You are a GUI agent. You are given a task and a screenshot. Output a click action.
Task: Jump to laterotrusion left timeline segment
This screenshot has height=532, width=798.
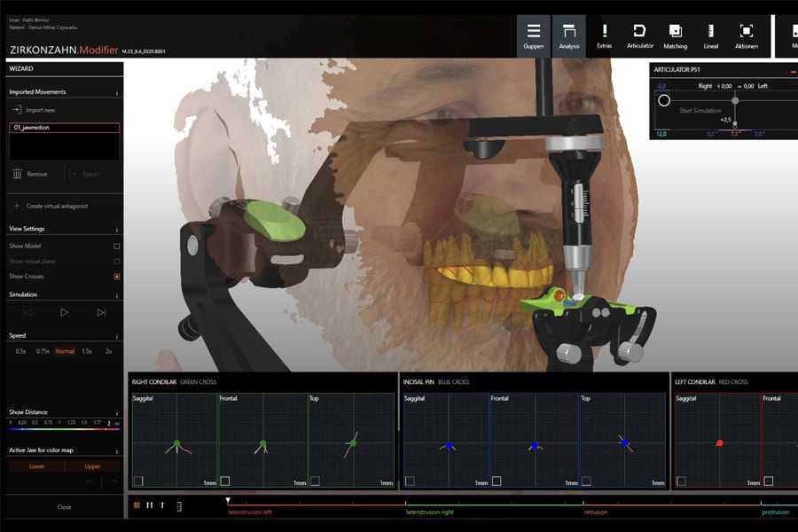[x=250, y=512]
